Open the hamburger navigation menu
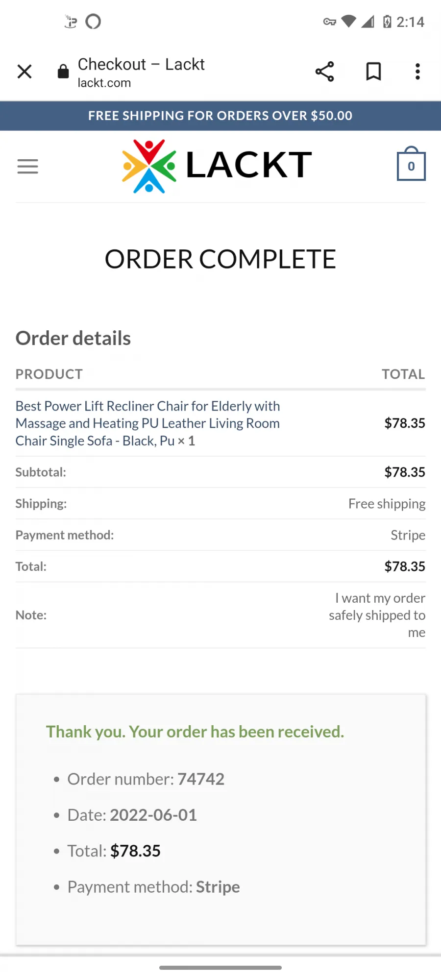The width and height of the screenshot is (441, 980). (x=27, y=167)
